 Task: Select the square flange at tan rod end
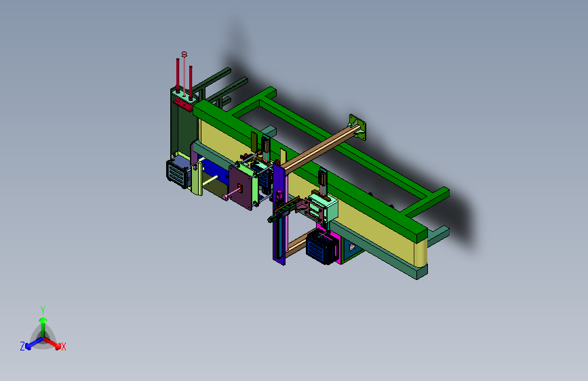pos(357,127)
